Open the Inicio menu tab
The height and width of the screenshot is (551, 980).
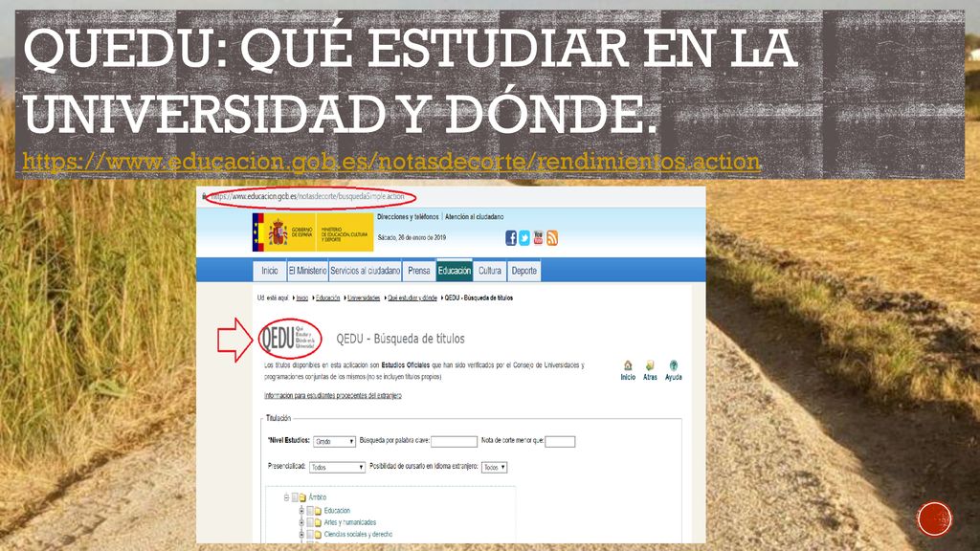click(x=270, y=271)
